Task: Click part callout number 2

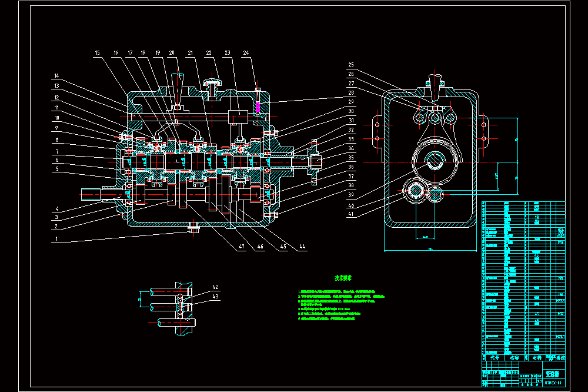Action: 56,227
